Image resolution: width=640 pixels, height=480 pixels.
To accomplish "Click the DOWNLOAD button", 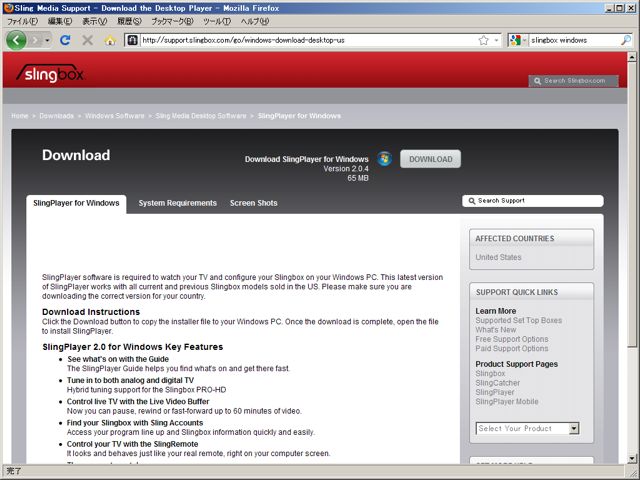I will tap(431, 159).
